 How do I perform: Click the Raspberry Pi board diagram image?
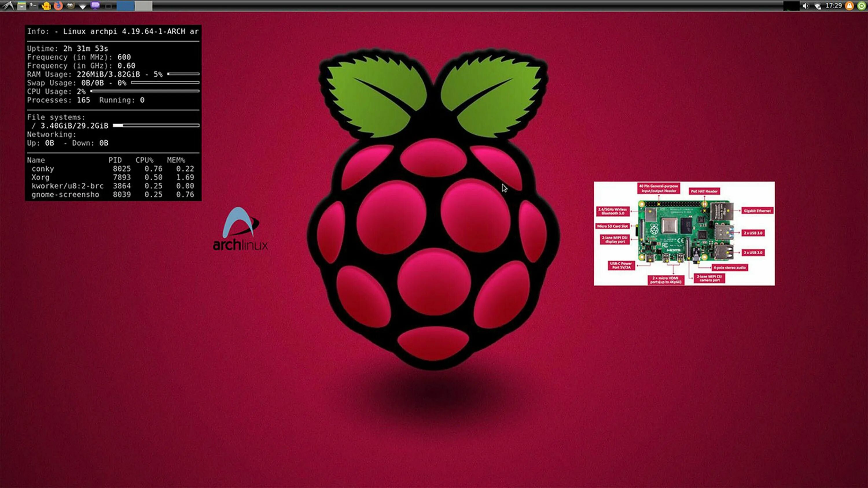click(x=684, y=233)
